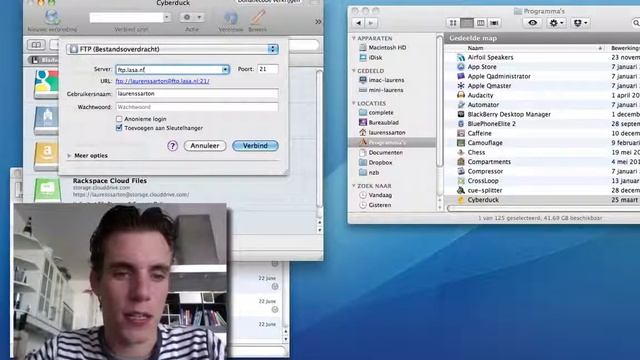Collapse the GEDEELD sidebar section
Viewport: 640px width, 360px height.
click(353, 71)
